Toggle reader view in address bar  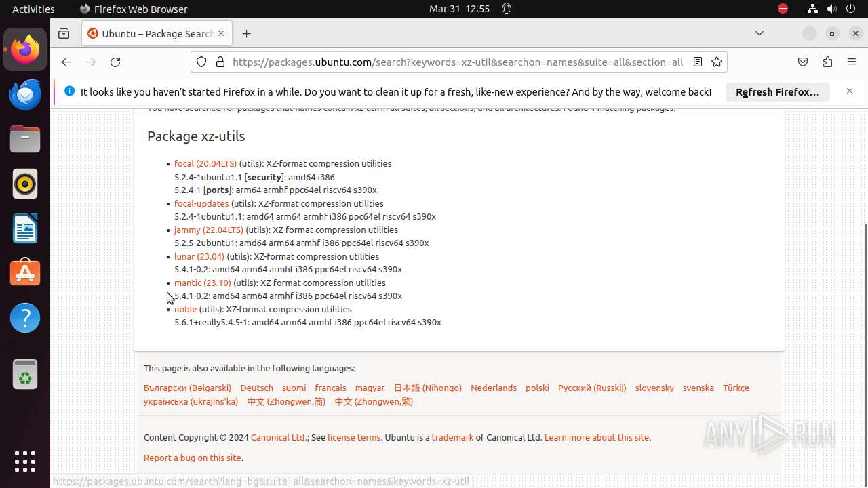pyautogui.click(x=698, y=62)
